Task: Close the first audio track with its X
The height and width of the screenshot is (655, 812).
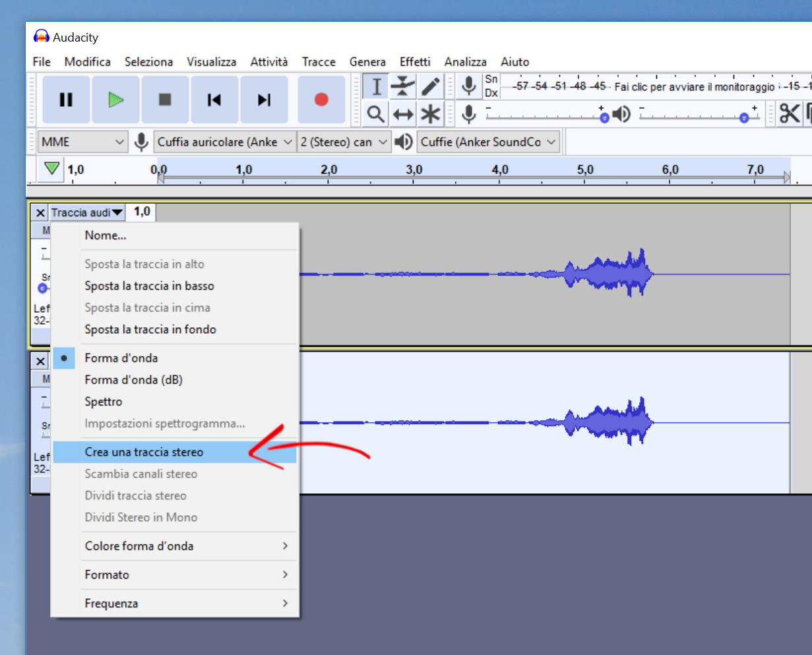Action: pyautogui.click(x=40, y=212)
